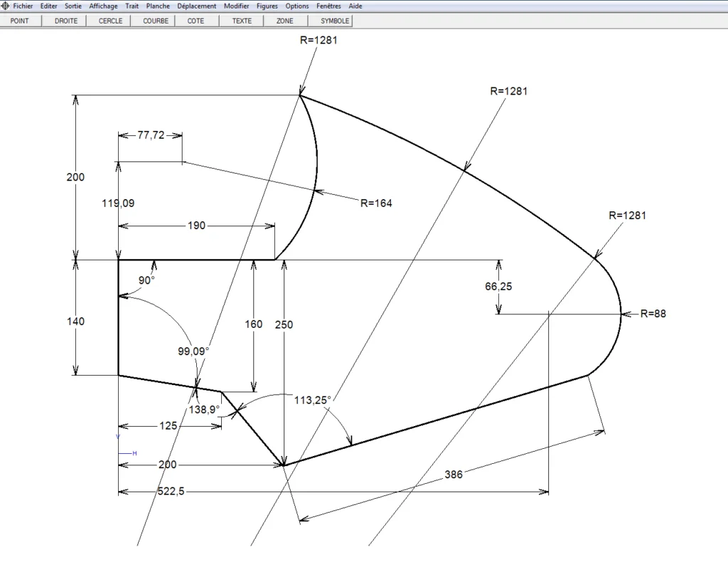This screenshot has width=728, height=567.
Task: Click the R=164 radius label
Action: (376, 203)
